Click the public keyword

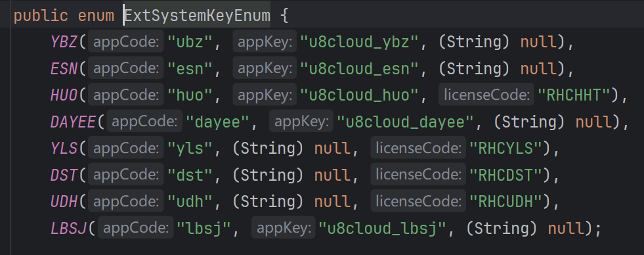pos(41,16)
